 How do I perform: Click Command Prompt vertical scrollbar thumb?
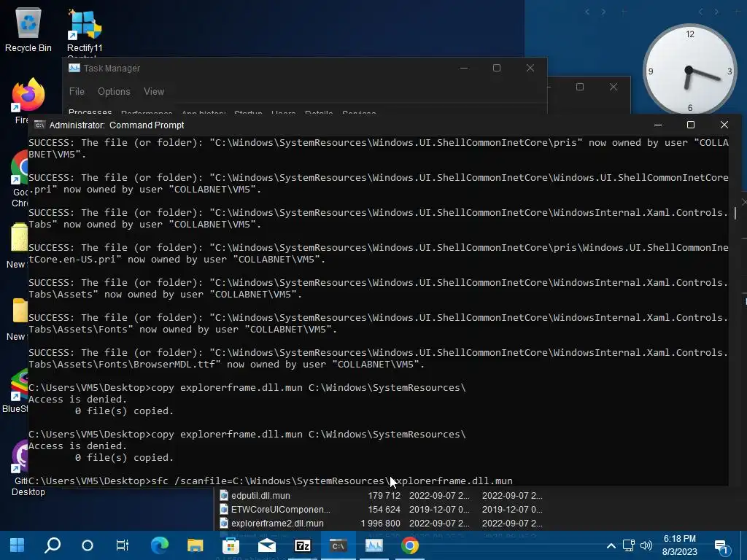click(x=735, y=213)
